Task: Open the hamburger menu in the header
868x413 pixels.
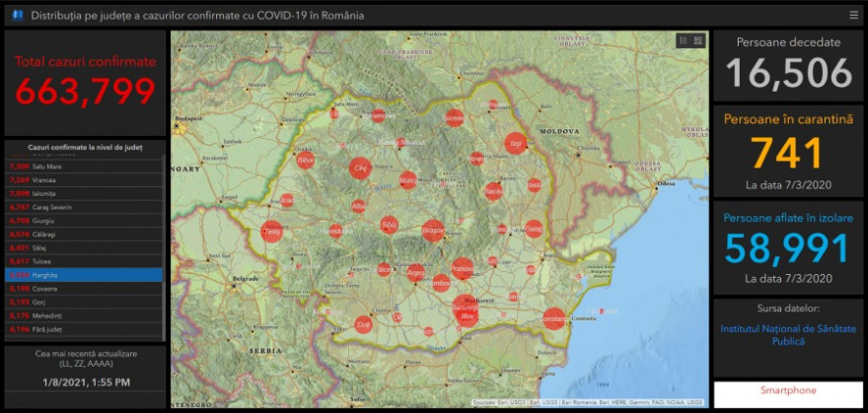Action: tap(853, 15)
